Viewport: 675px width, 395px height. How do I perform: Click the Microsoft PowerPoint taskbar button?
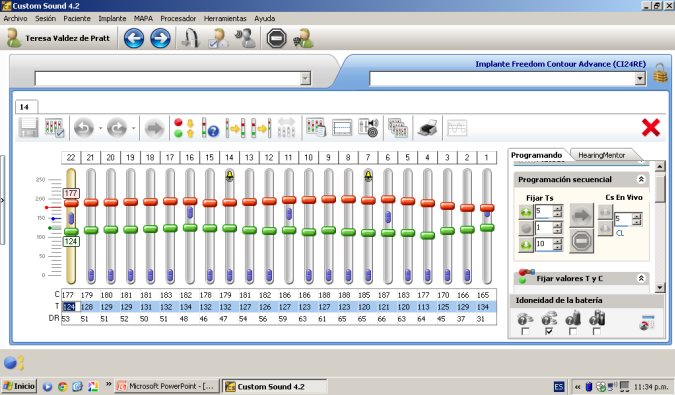click(167, 386)
